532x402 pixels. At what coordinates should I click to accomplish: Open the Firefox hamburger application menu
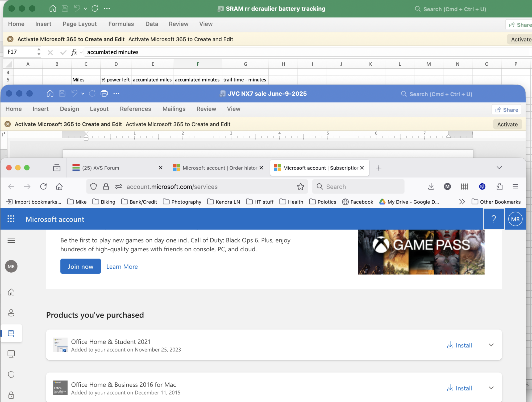pyautogui.click(x=516, y=187)
